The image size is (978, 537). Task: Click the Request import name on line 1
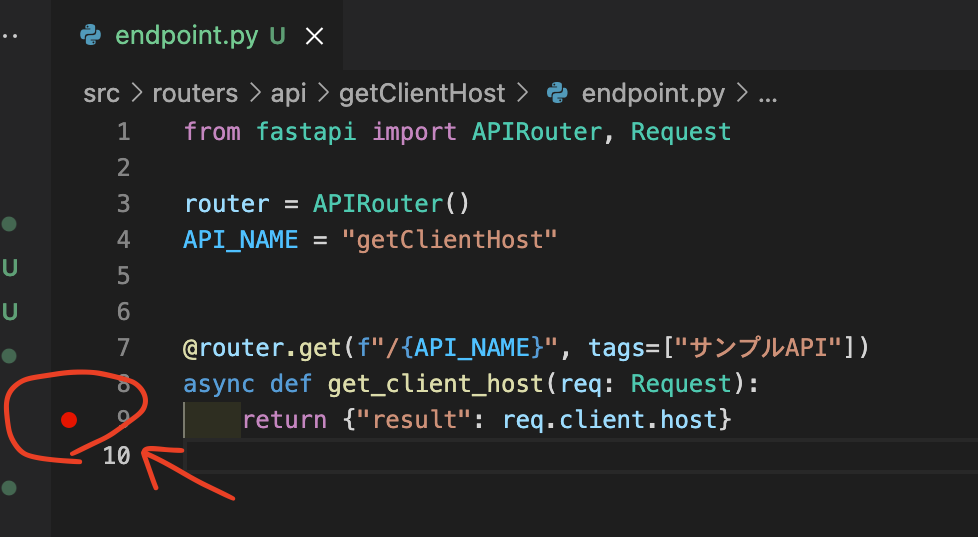pos(680,132)
